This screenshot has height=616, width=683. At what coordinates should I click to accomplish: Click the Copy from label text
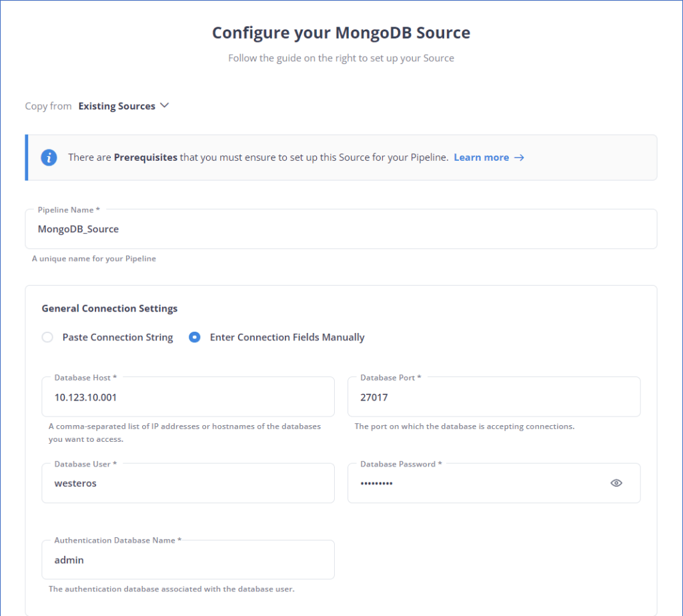click(48, 106)
